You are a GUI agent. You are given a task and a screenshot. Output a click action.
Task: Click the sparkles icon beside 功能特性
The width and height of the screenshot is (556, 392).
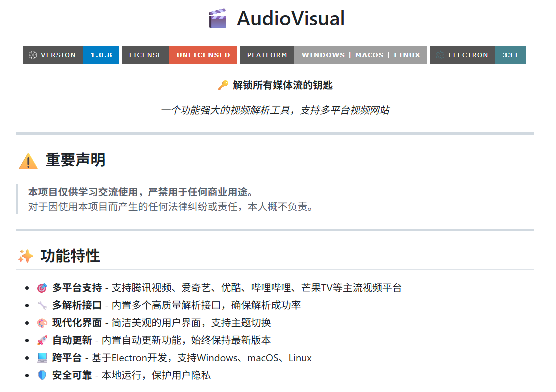click(26, 256)
